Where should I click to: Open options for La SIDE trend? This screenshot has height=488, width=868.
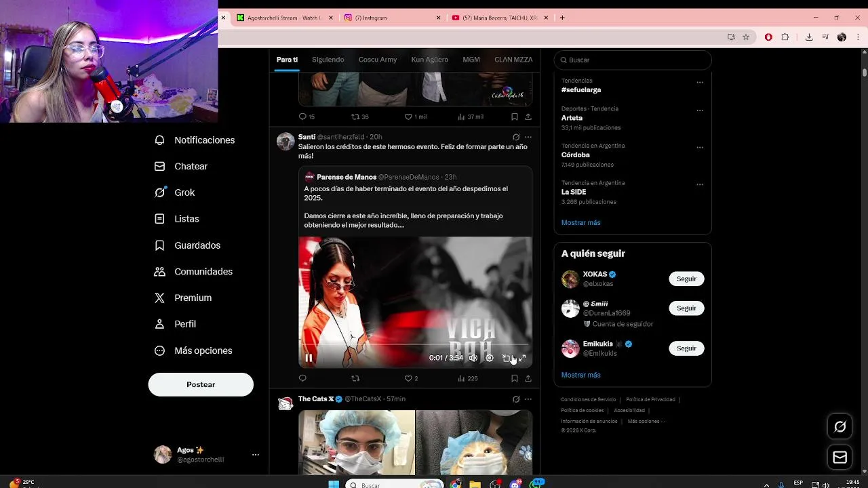700,184
